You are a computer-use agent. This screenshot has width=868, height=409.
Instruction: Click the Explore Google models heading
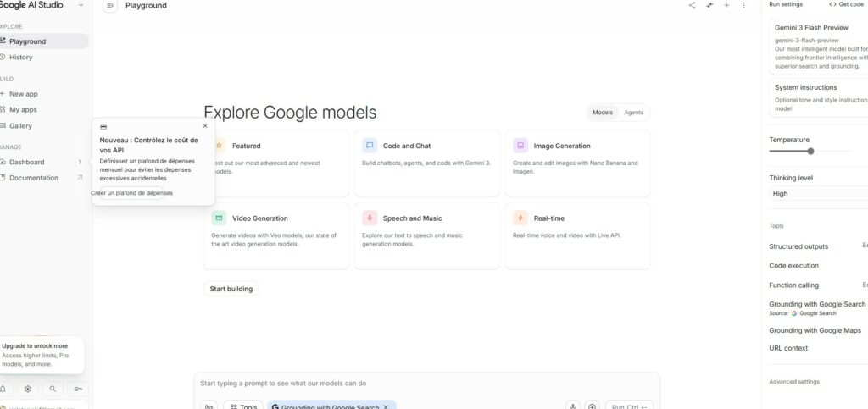coord(290,112)
